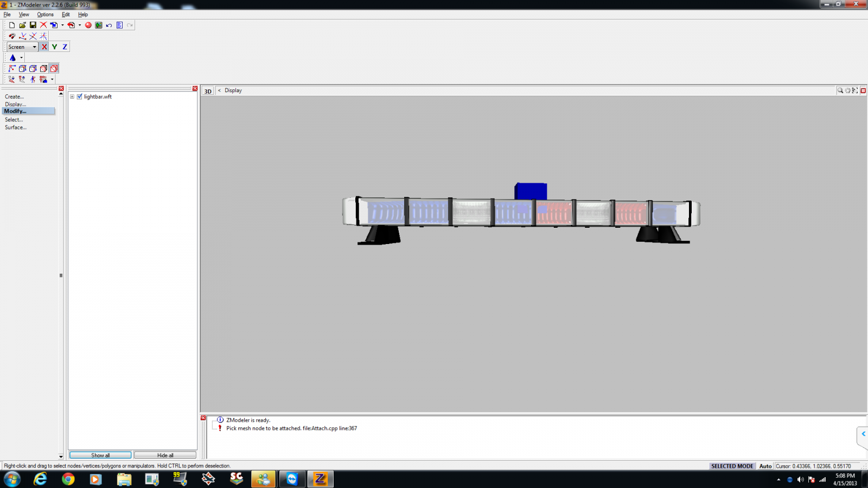Image resolution: width=868 pixels, height=488 pixels.
Task: Open the blue cone pivot dropdown arrow
Action: pos(22,57)
